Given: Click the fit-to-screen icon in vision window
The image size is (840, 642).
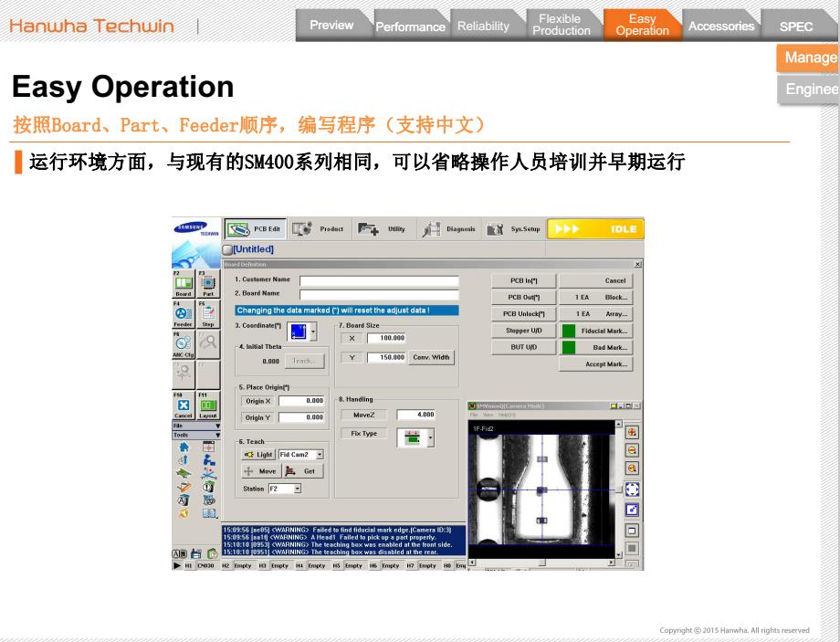Looking at the screenshot, I should point(631,489).
